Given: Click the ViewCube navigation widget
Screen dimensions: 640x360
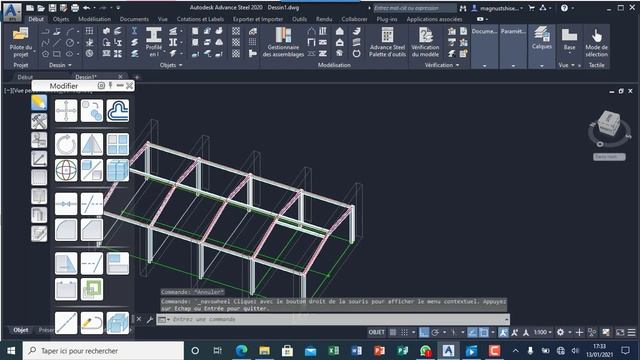Looking at the screenshot, I should click(x=610, y=124).
